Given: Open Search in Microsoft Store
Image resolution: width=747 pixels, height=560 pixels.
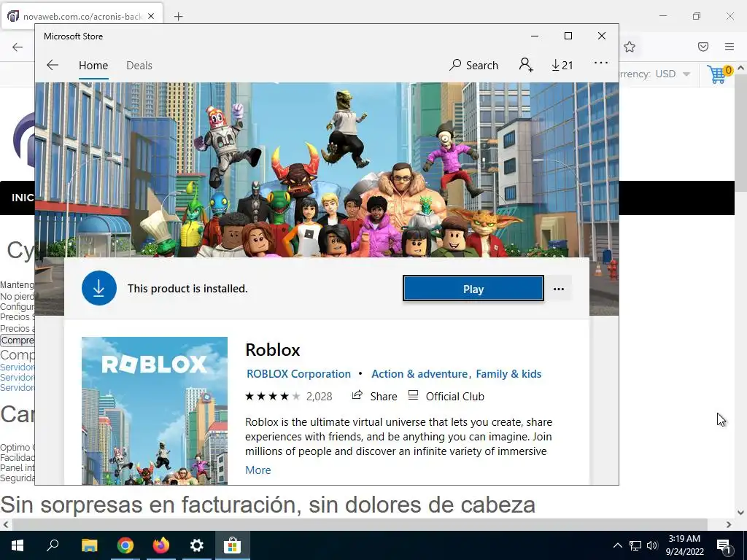Looking at the screenshot, I should pos(473,65).
